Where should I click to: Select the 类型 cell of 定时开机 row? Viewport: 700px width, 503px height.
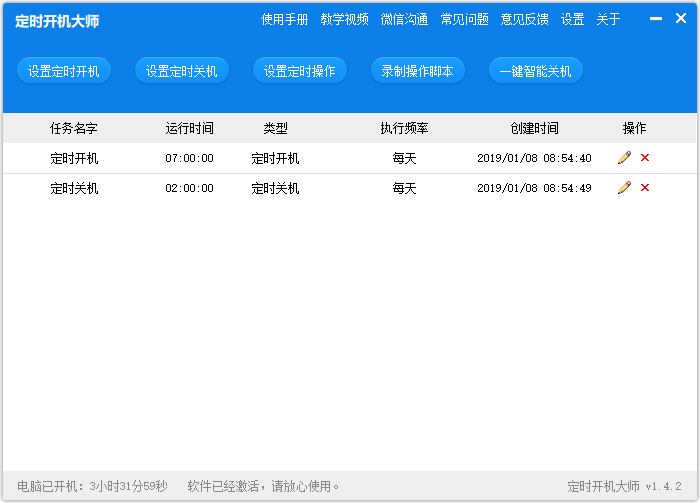point(275,158)
